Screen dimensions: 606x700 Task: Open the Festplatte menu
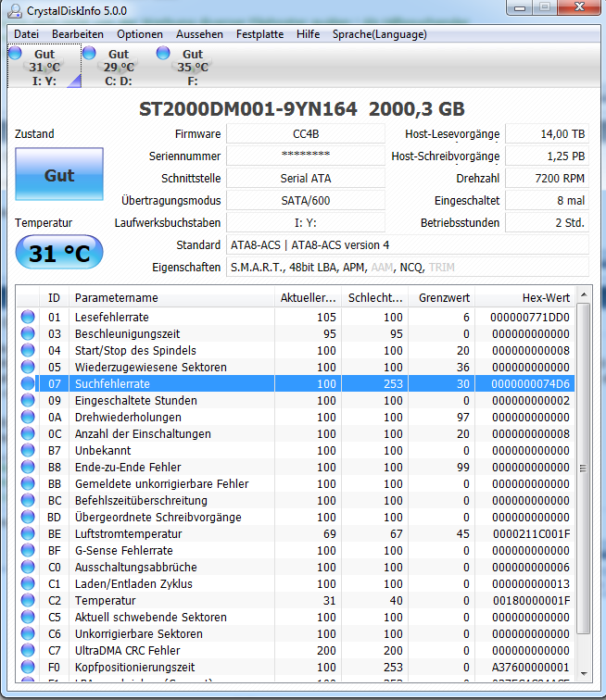coord(260,34)
